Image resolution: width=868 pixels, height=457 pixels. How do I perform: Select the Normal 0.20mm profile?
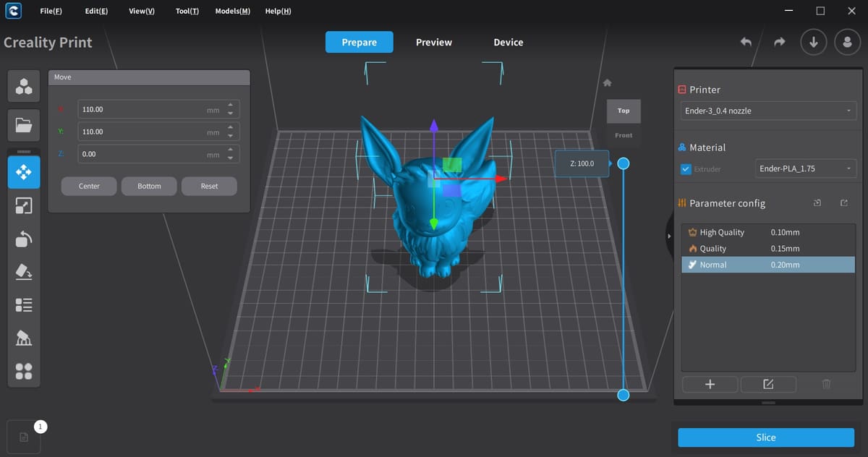[x=769, y=265]
